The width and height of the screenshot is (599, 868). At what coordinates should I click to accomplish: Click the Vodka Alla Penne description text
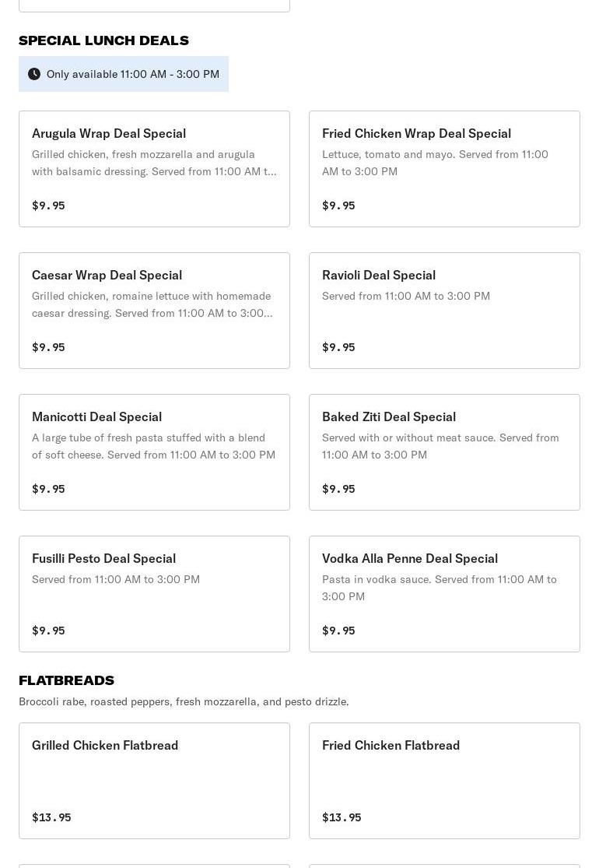pos(440,588)
